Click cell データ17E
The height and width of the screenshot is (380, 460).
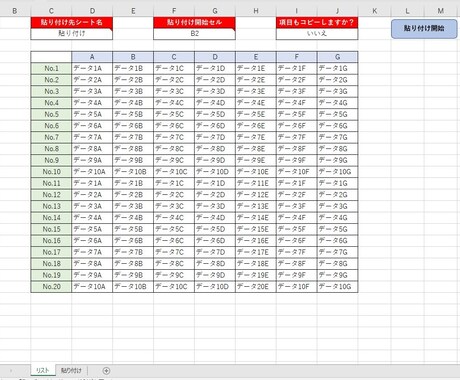click(256, 252)
